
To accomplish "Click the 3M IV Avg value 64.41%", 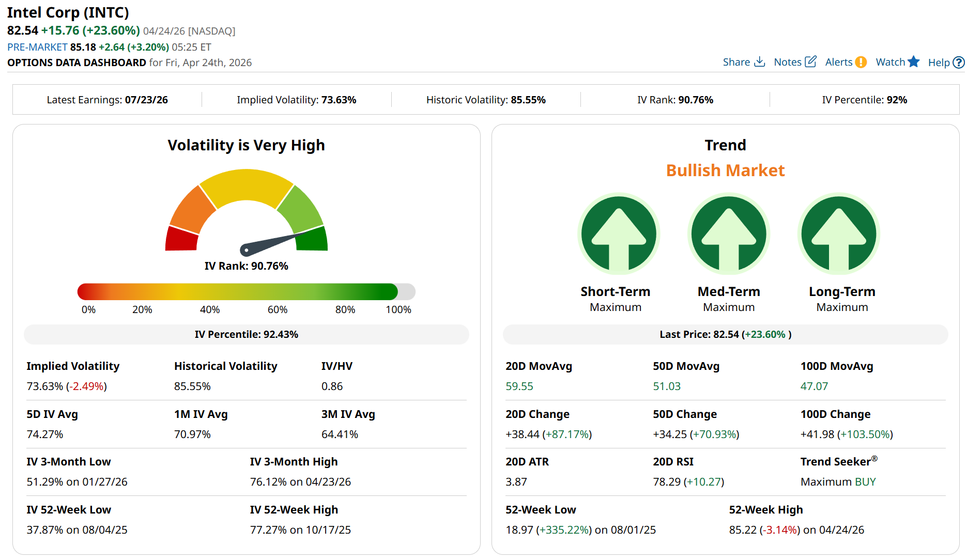I will tap(340, 434).
